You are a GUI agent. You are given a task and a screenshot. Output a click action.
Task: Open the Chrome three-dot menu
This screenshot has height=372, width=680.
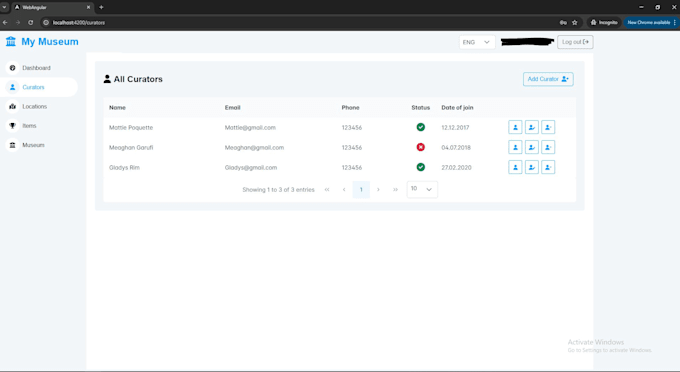[x=674, y=23]
